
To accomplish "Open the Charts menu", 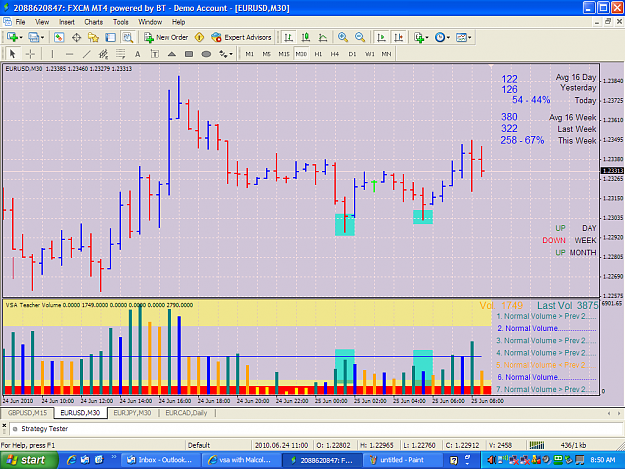I will click(94, 22).
